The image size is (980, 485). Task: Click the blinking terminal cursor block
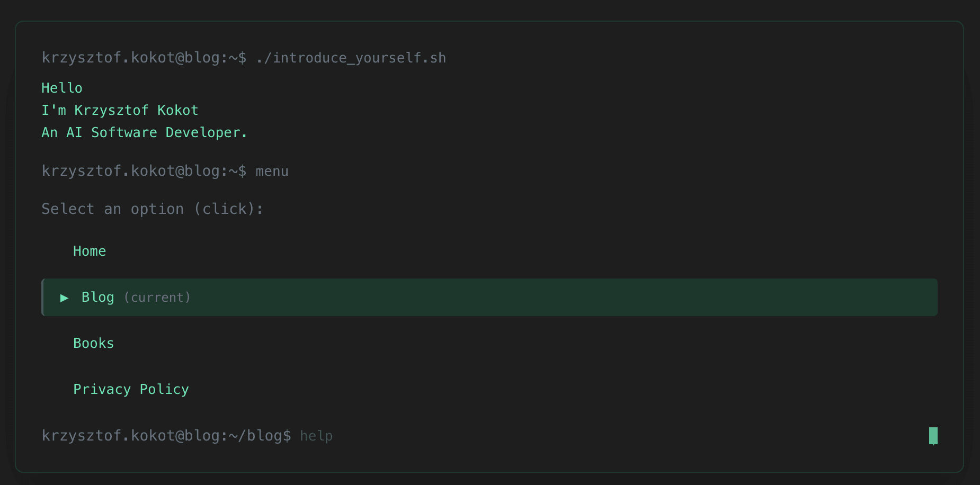click(932, 435)
